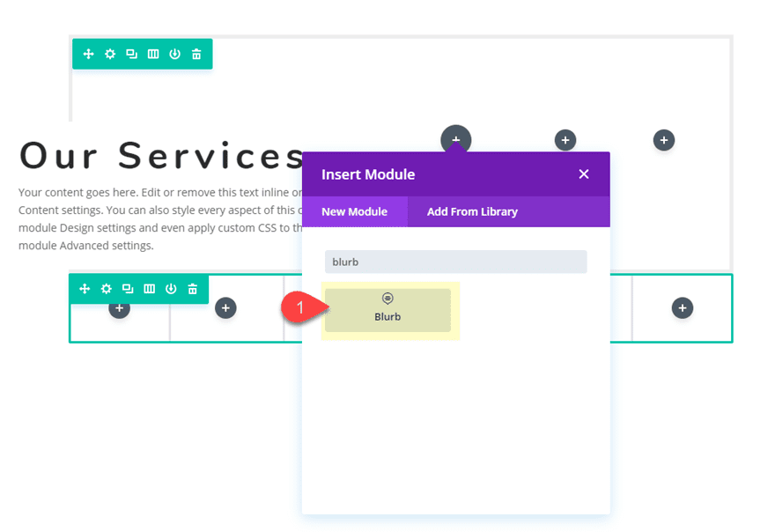Select the New Module tab
This screenshot has height=532, width=775.
(356, 211)
